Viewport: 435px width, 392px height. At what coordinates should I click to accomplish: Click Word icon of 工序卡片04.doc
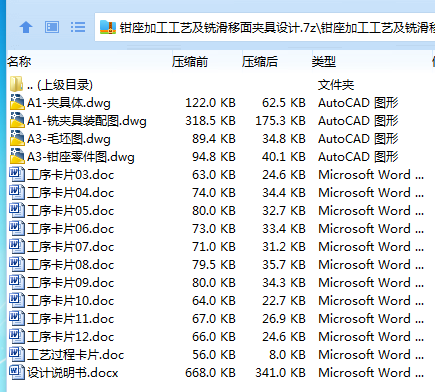(x=17, y=192)
